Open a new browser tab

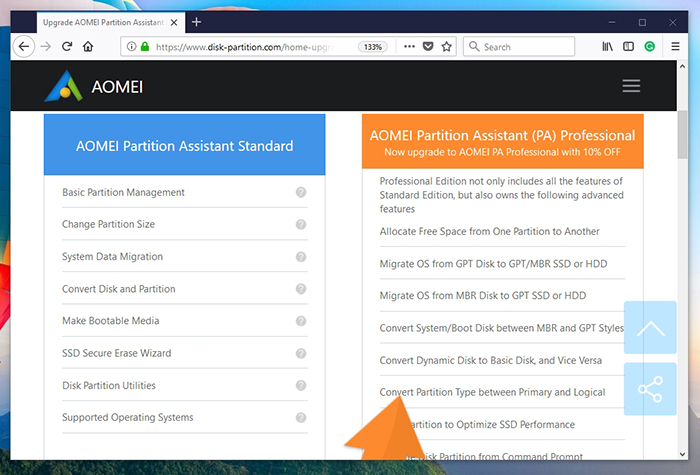pyautogui.click(x=196, y=22)
